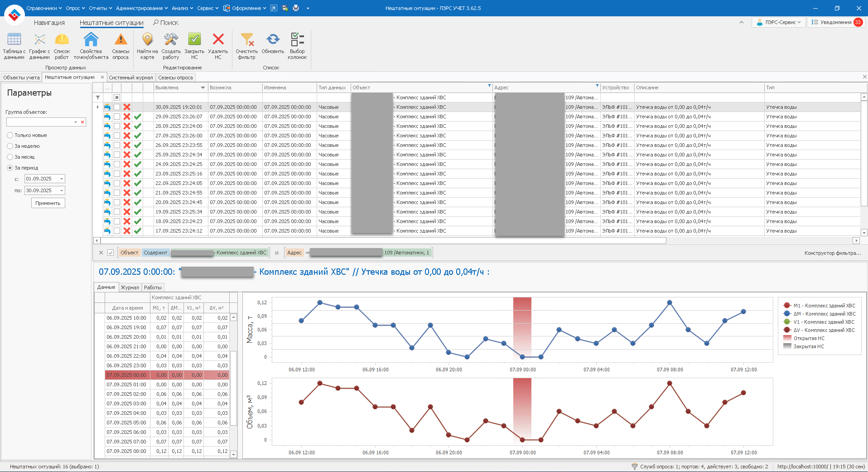Open Свойства точки/объекта house icon
Image resolution: width=868 pixels, height=472 pixels.
(91, 40)
